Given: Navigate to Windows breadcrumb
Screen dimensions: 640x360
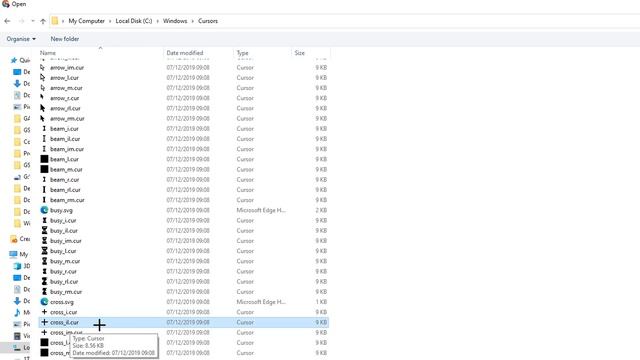Looking at the screenshot, I should (175, 21).
